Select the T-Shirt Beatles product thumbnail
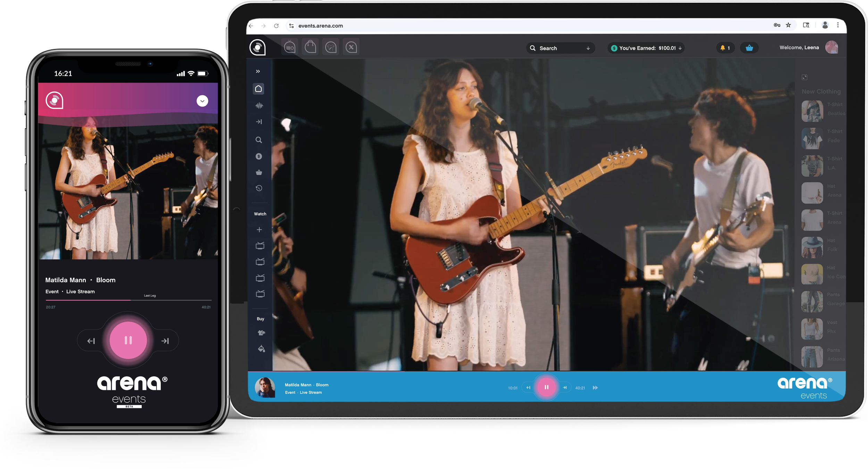868x469 pixels. 812,111
